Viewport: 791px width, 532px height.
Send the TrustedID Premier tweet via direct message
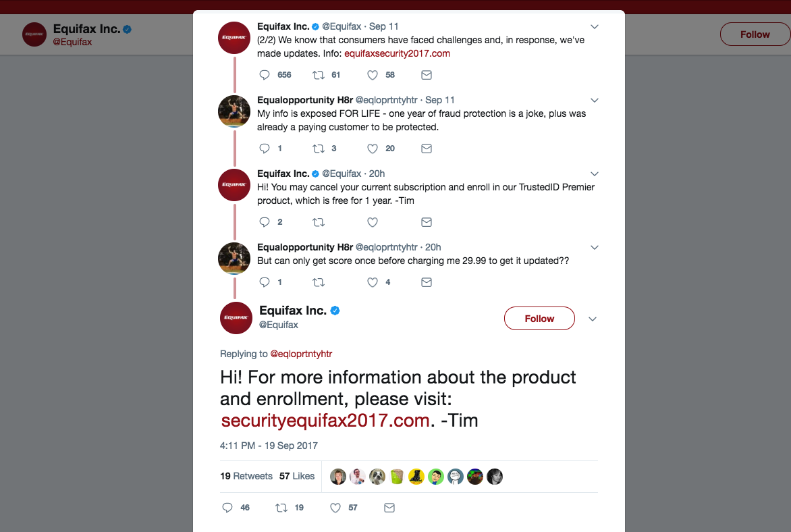pos(427,222)
